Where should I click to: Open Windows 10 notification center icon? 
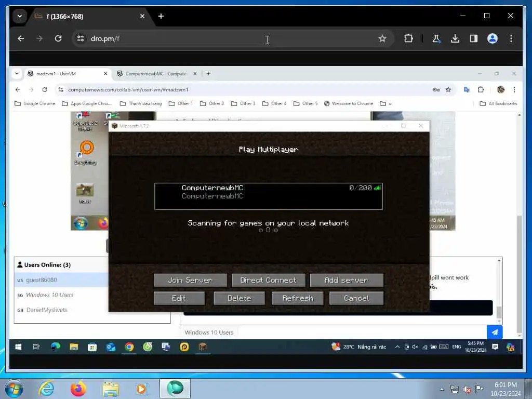click(495, 347)
